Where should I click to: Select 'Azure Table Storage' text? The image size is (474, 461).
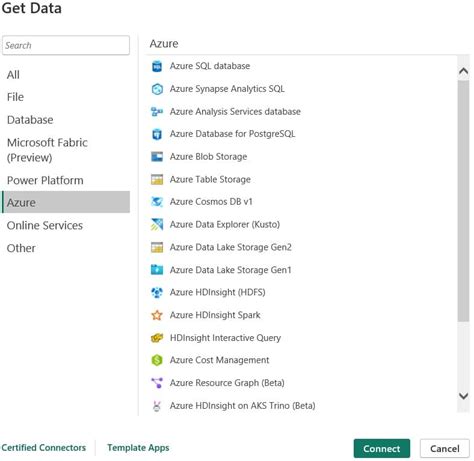pyautogui.click(x=210, y=179)
